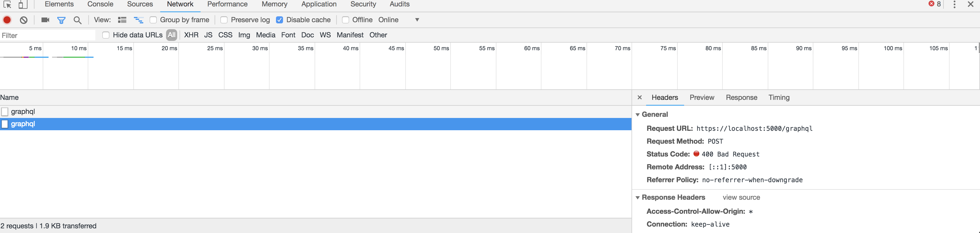Screen dimensions: 980x233
Task: Switch to the Preview tab
Action: 702,98
